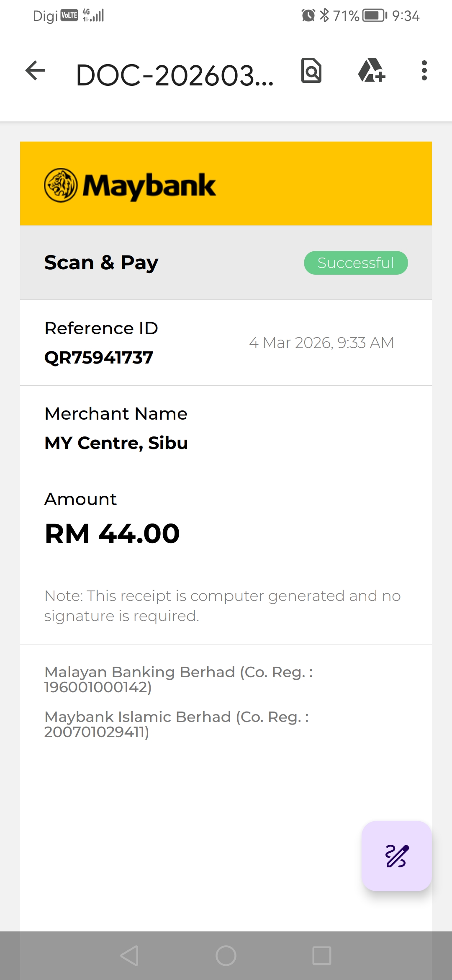Tap the add to Drive icon
The height and width of the screenshot is (980, 452).
(372, 70)
